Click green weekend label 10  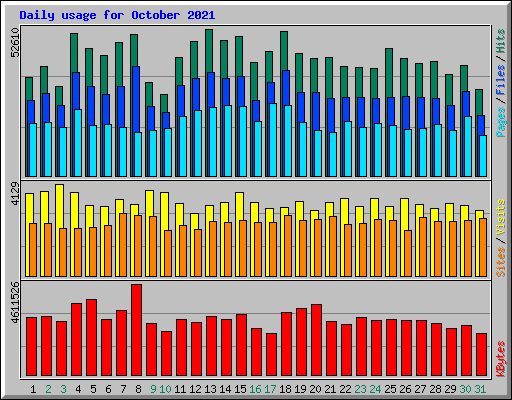coord(165,389)
